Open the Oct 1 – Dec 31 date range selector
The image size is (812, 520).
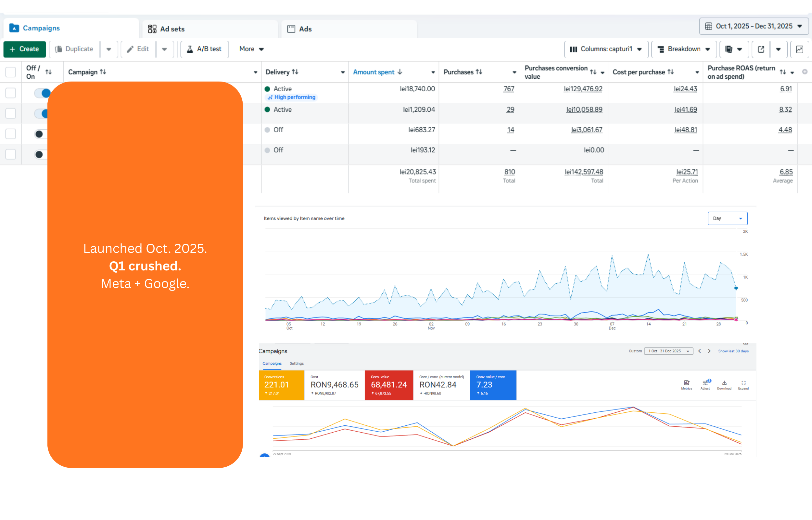click(754, 26)
